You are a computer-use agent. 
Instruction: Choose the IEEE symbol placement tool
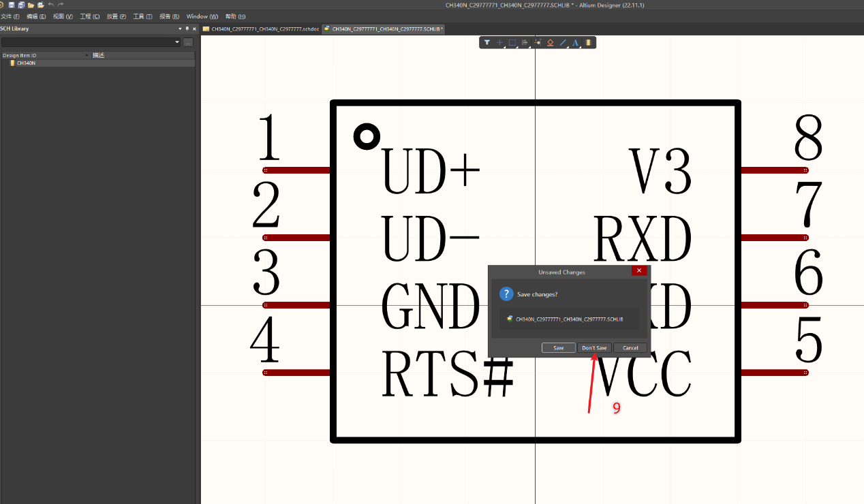pyautogui.click(x=550, y=42)
